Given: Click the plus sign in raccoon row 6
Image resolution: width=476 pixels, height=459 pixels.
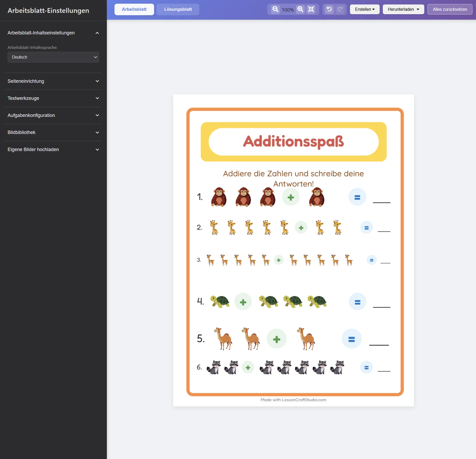Looking at the screenshot, I should pyautogui.click(x=248, y=367).
